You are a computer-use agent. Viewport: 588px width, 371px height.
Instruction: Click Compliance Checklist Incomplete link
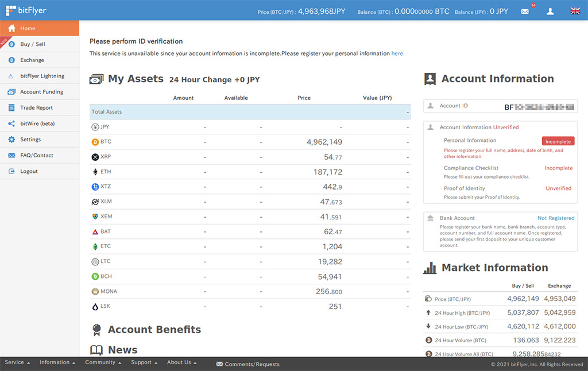pyautogui.click(x=558, y=168)
